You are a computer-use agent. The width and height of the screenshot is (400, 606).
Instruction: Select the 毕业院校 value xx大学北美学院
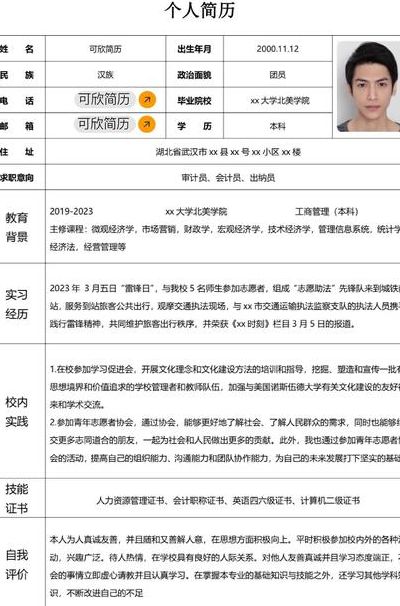point(280,100)
